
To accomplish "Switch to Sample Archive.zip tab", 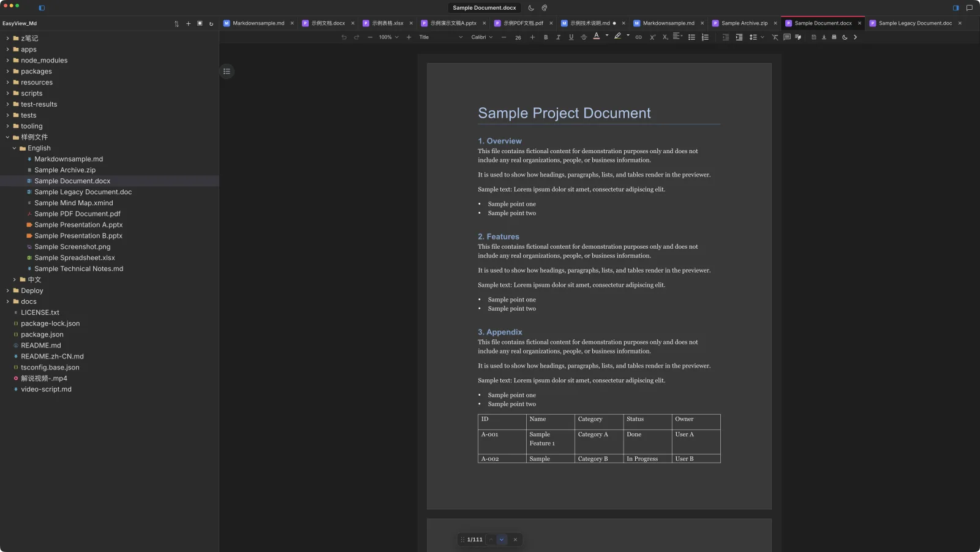I will [x=744, y=23].
